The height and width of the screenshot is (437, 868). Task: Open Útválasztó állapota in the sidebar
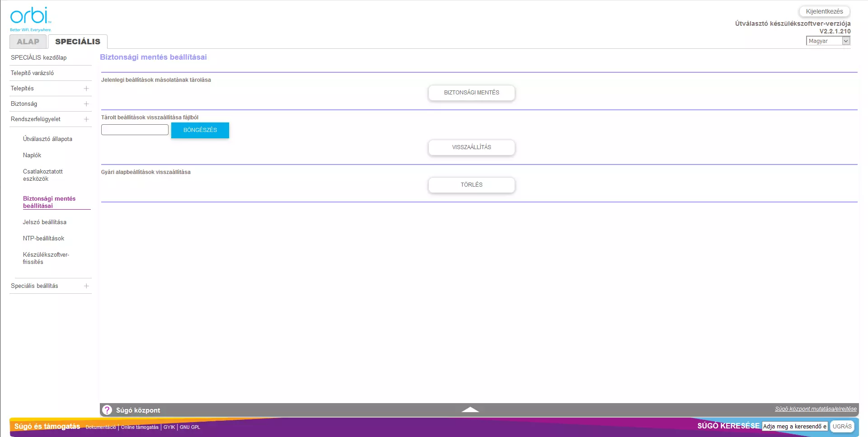[x=47, y=139]
